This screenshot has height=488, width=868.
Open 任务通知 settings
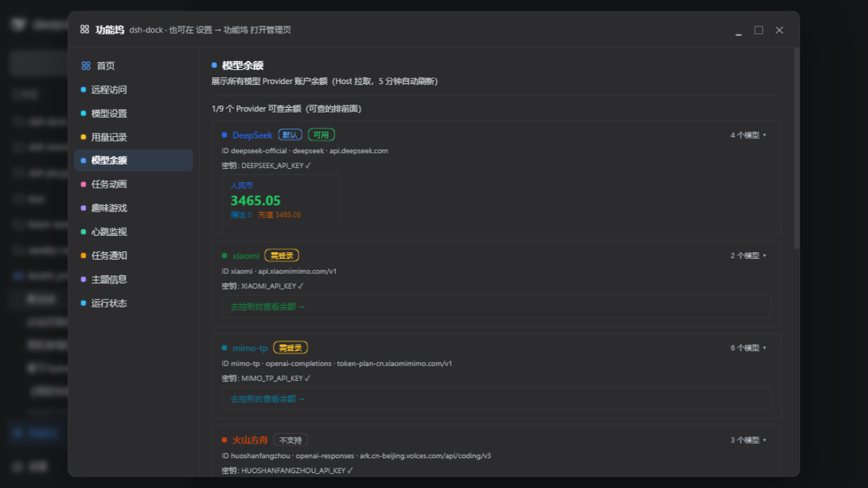click(133, 256)
